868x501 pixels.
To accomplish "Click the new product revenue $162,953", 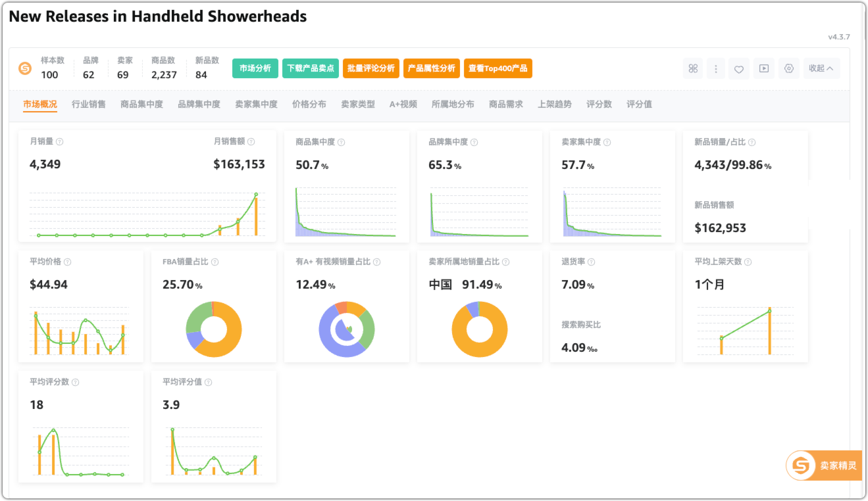I will (x=721, y=228).
